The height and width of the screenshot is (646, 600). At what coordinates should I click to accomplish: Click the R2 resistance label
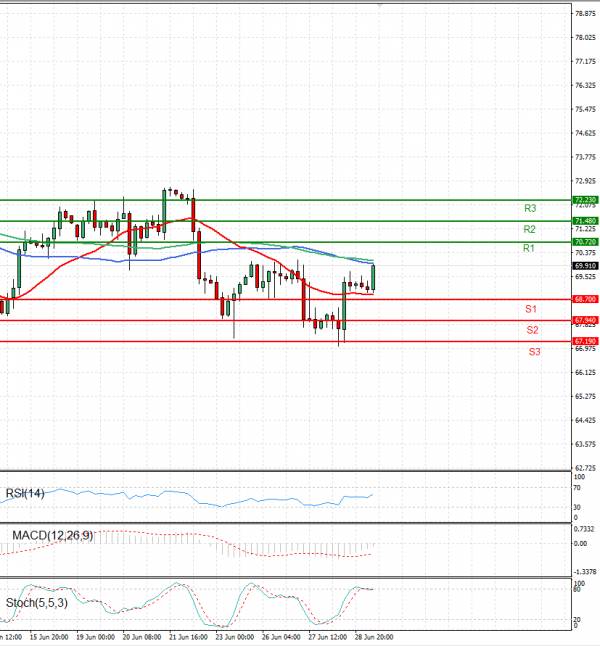pyautogui.click(x=529, y=229)
